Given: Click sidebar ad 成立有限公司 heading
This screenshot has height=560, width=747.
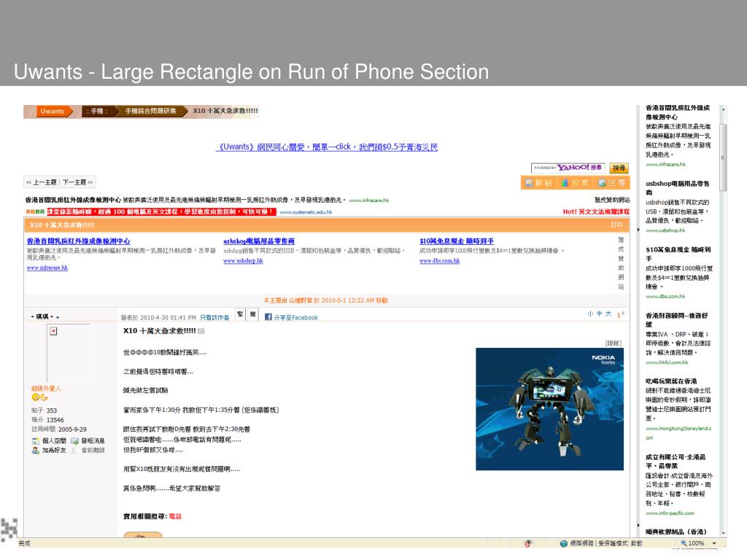Looking at the screenshot, I should 675,462.
